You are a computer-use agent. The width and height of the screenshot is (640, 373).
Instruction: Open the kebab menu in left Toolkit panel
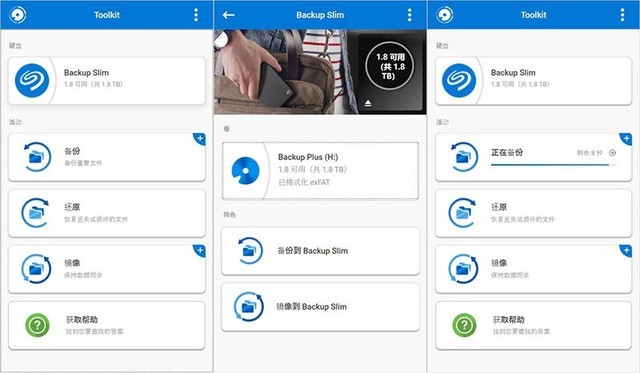pyautogui.click(x=196, y=15)
